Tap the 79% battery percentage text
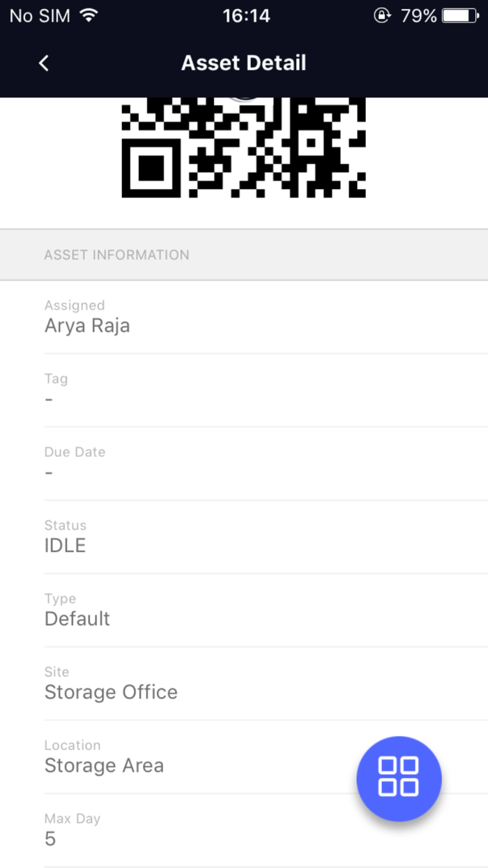Image resolution: width=488 pixels, height=868 pixels. [x=419, y=15]
